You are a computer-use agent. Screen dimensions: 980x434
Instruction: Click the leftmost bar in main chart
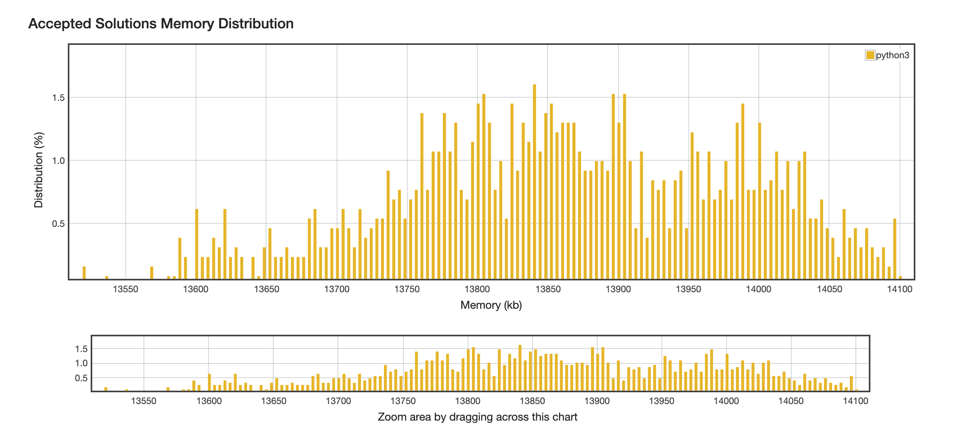(x=84, y=273)
